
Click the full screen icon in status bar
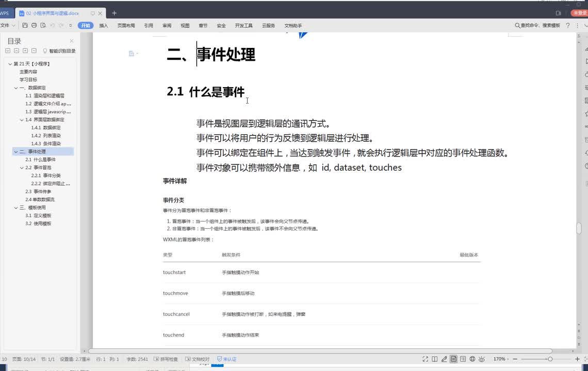[425, 359]
